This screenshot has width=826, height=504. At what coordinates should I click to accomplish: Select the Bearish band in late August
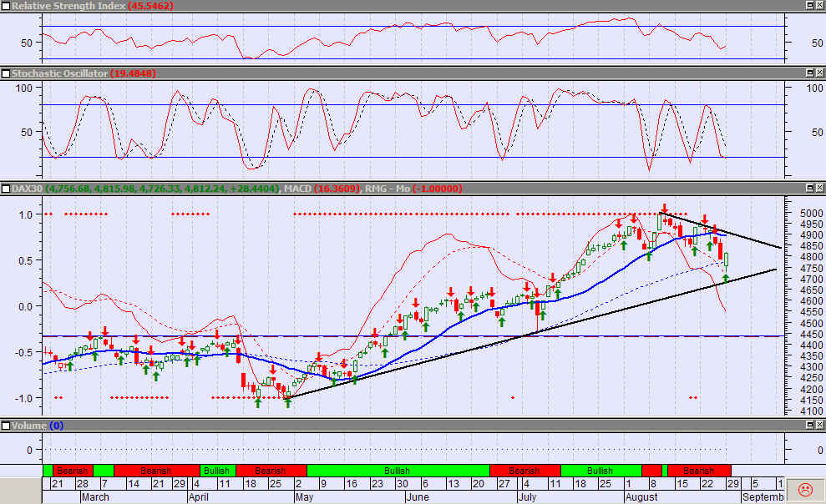(698, 471)
